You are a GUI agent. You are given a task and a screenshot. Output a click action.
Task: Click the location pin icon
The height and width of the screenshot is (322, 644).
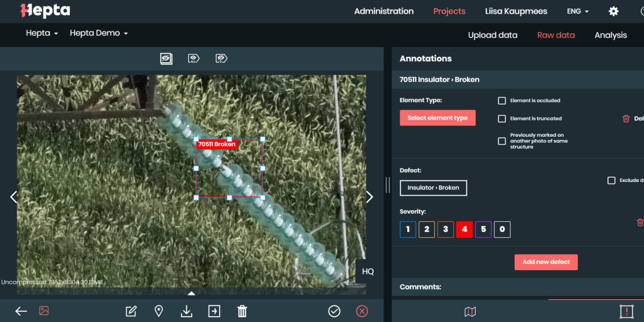(159, 311)
